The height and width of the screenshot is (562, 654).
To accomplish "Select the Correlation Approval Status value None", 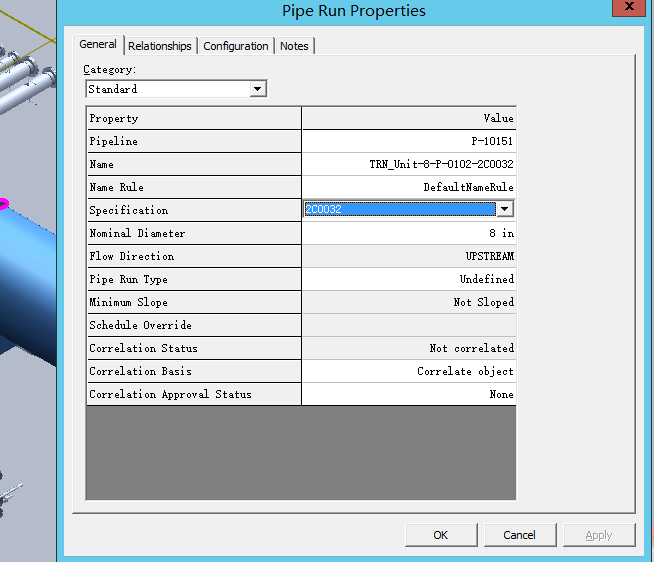I will [x=409, y=394].
